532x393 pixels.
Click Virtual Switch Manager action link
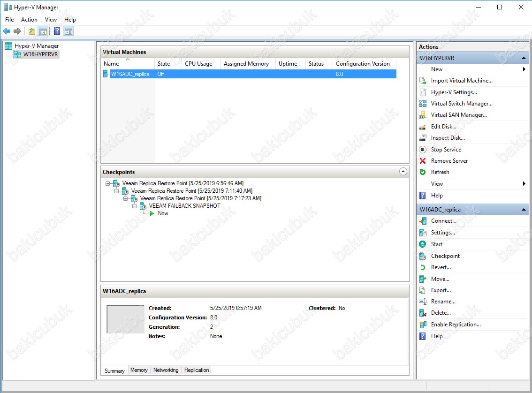[x=462, y=104]
